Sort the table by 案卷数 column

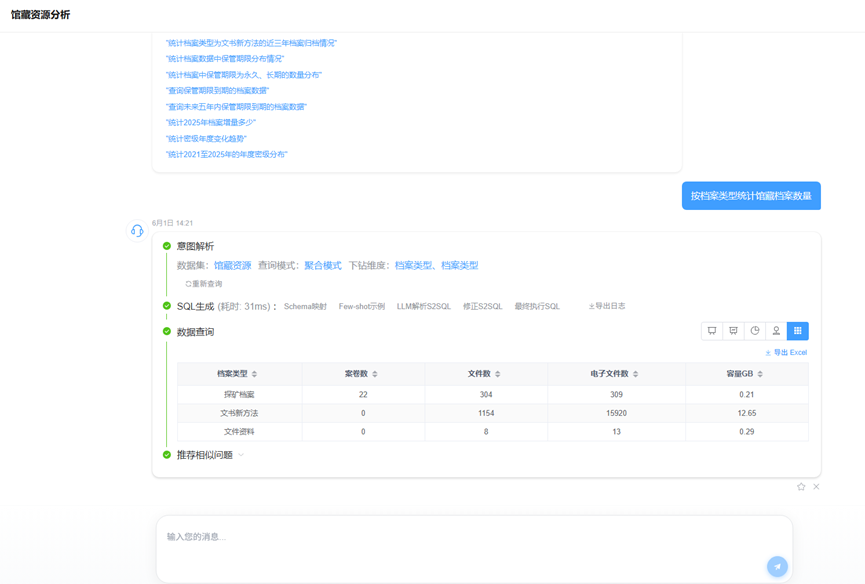tap(375, 374)
